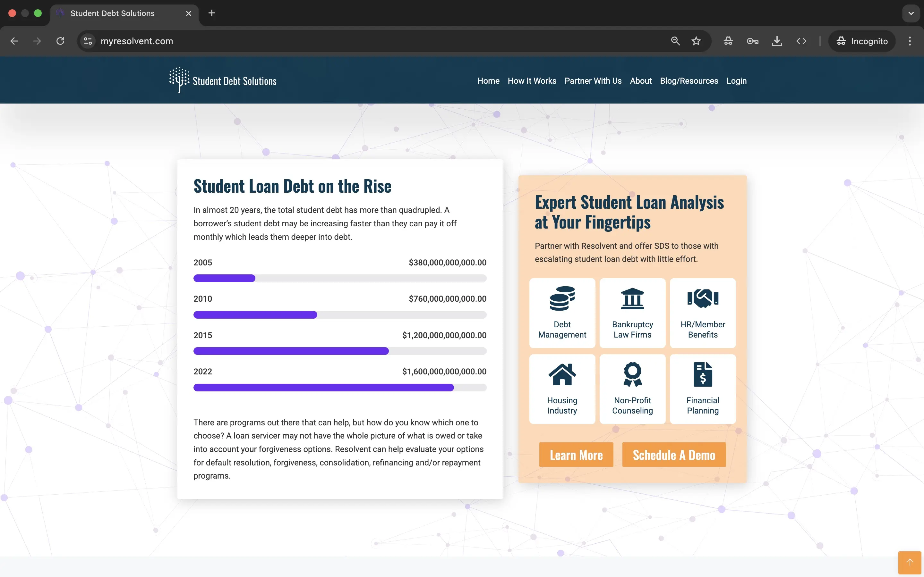Open the browser downloads icon
The height and width of the screenshot is (577, 924).
(x=777, y=41)
